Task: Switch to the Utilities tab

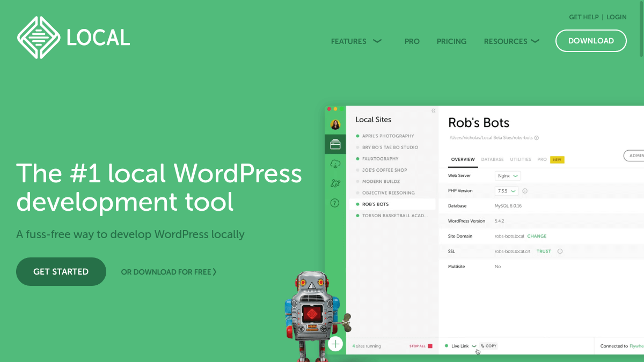Action: pos(521,160)
